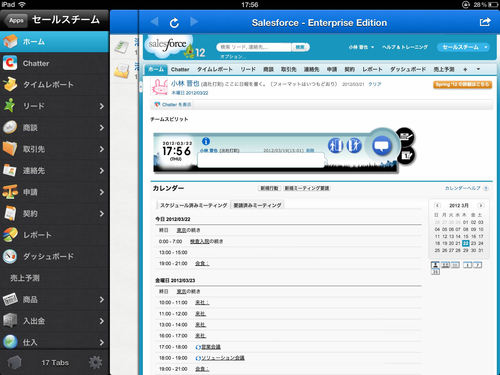Select highlighted day 22 in mini calendar
Screen dimensions: 500x375
tap(466, 243)
